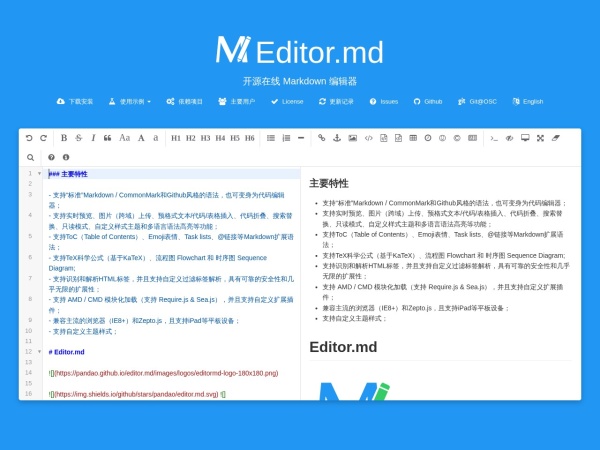This screenshot has width=600, height=450.
Task: Toggle fullscreen mode with the arrows icon
Action: (540, 138)
